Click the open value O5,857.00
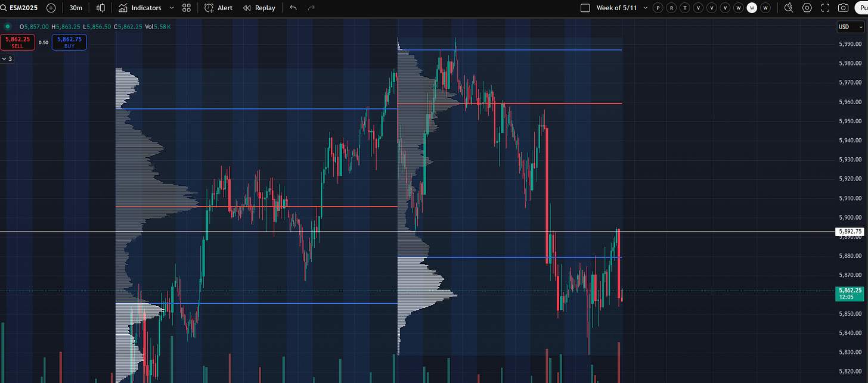The height and width of the screenshot is (383, 868). pos(34,27)
